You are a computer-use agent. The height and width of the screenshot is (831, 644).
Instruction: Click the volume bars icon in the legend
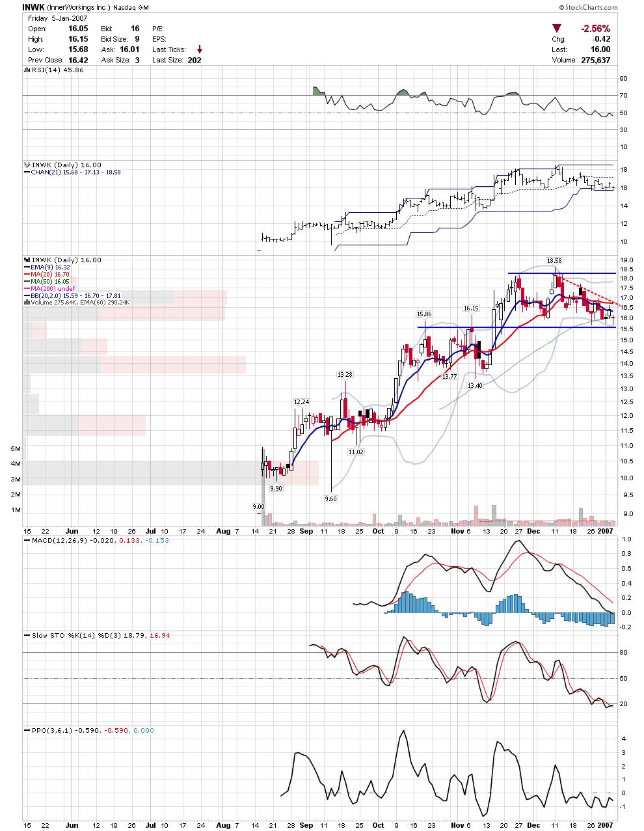click(26, 302)
